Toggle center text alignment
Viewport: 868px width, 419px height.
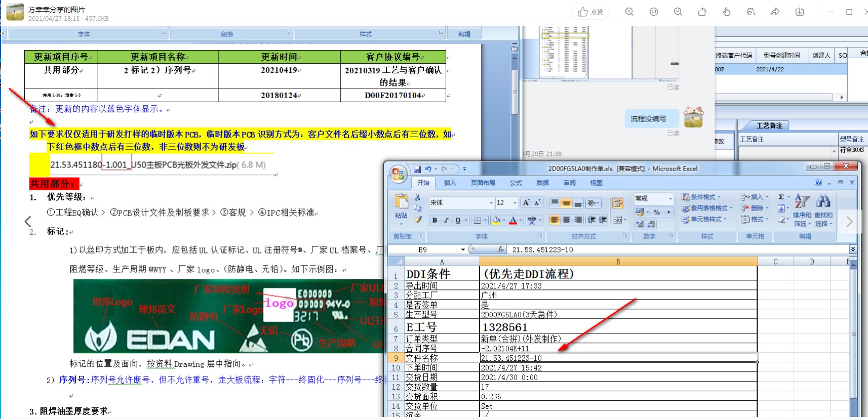point(566,220)
